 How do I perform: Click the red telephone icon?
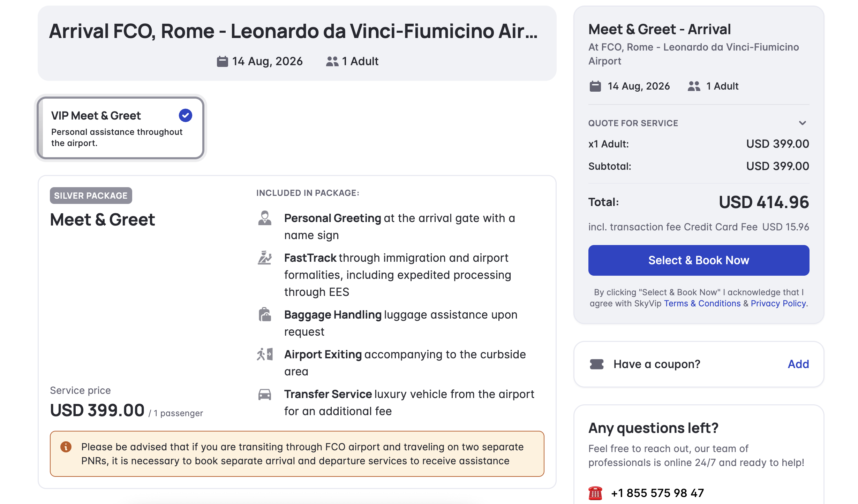pos(595,493)
